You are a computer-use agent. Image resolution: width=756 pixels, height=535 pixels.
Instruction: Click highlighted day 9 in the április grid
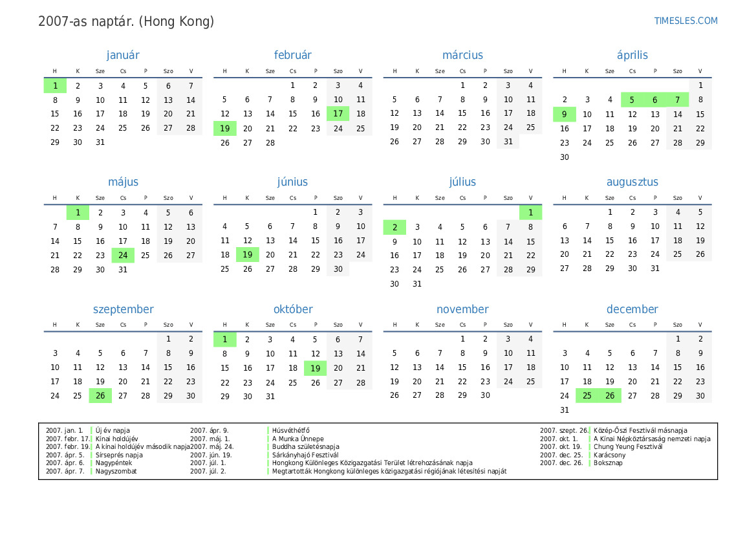point(564,115)
